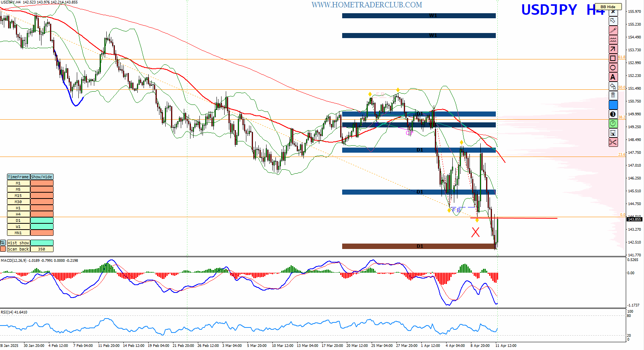The height and width of the screenshot is (350, 644).
Task: Click the Scan back value 350 field
Action: (42, 249)
